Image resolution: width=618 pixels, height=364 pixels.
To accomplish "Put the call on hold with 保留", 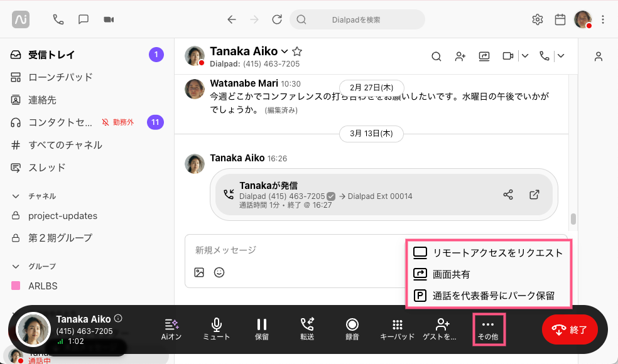I will pyautogui.click(x=262, y=329).
